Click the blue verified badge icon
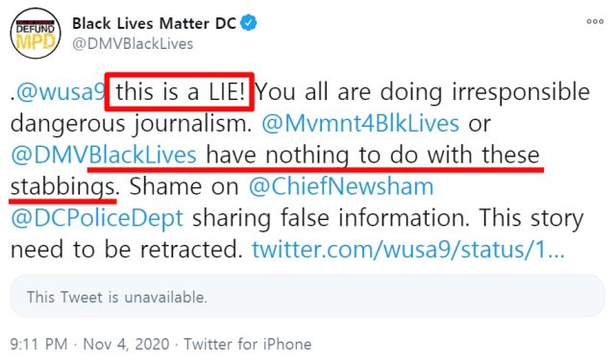This screenshot has height=364, width=615. (x=248, y=23)
